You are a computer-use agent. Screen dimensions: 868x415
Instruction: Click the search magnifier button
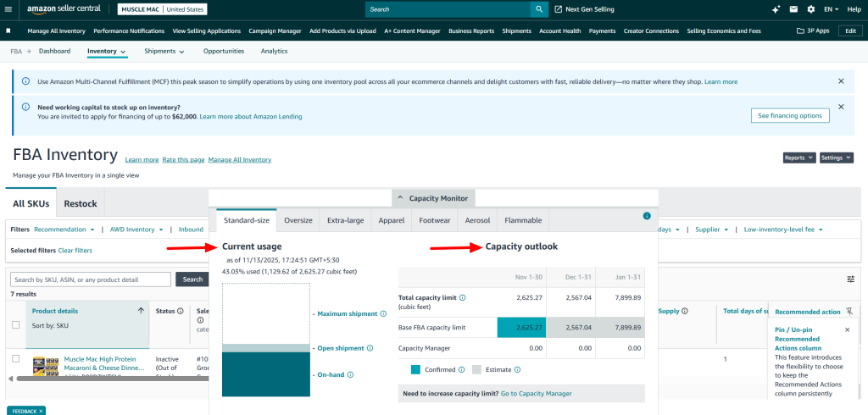point(538,9)
